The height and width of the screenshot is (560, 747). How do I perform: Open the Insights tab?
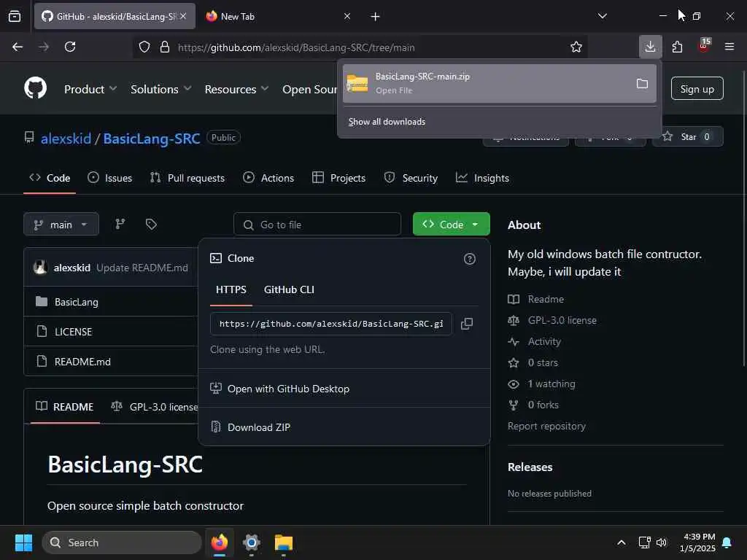[x=483, y=178]
